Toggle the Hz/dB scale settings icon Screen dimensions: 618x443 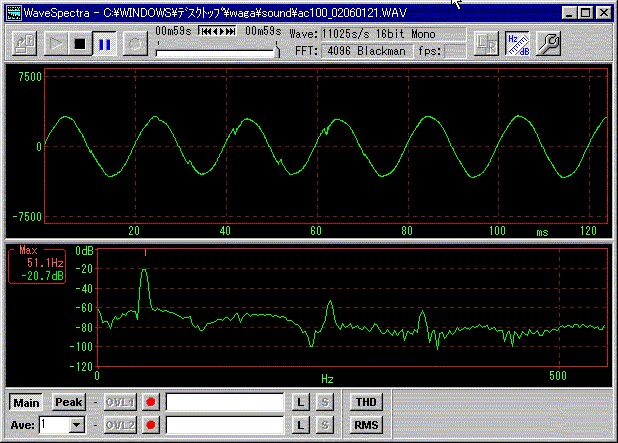point(517,43)
